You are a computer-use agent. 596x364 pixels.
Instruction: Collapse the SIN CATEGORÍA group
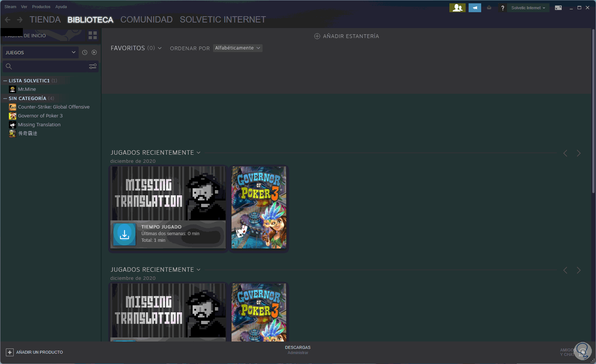pos(5,98)
